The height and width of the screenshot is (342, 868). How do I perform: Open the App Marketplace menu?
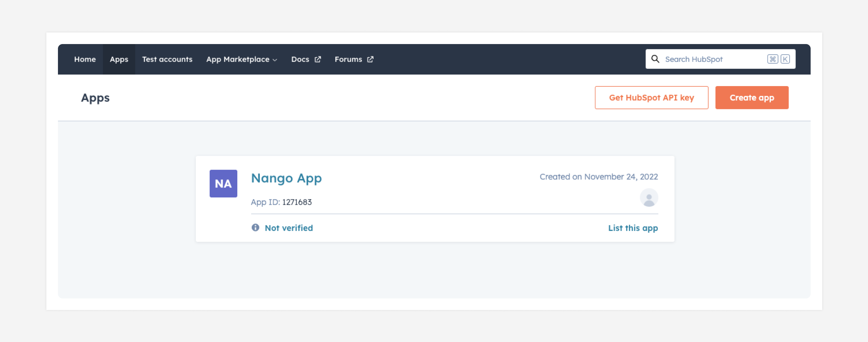242,59
